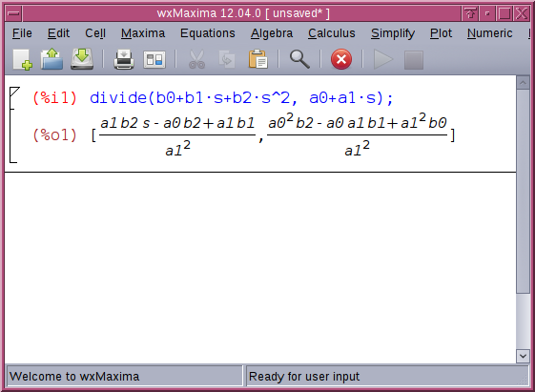Click the Cut scissors icon
The height and width of the screenshot is (392, 535).
(196, 60)
